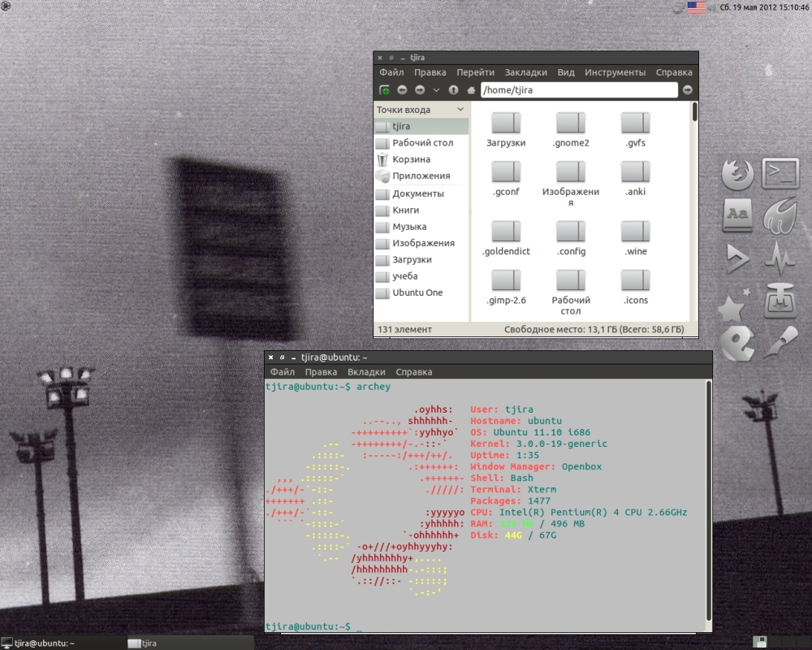Select the .goldendict folder icon
The image size is (812, 650).
pos(506,232)
